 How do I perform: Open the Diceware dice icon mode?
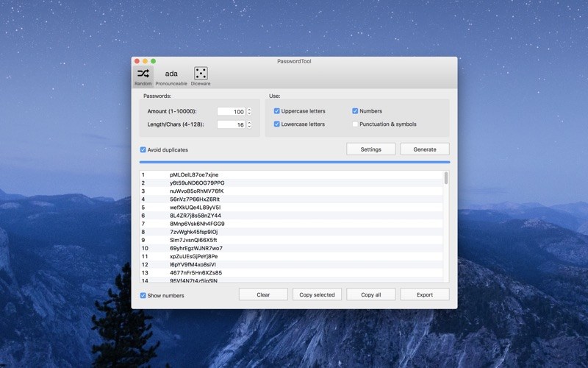(201, 74)
